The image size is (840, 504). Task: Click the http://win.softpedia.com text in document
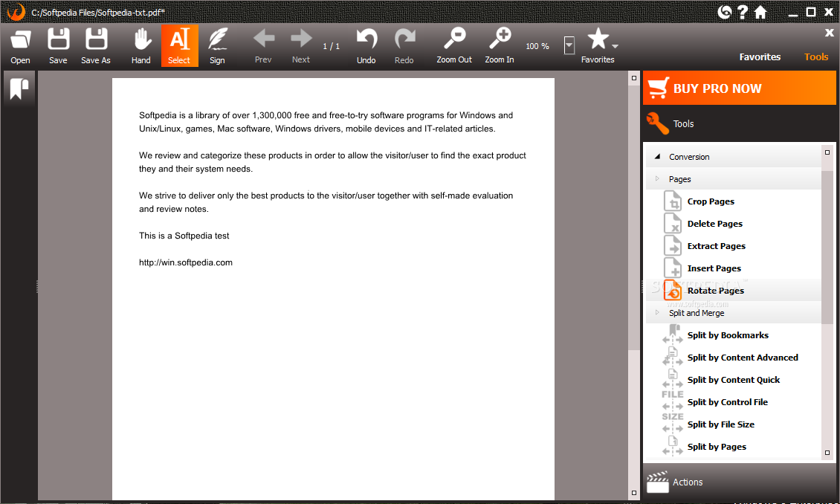tap(186, 262)
